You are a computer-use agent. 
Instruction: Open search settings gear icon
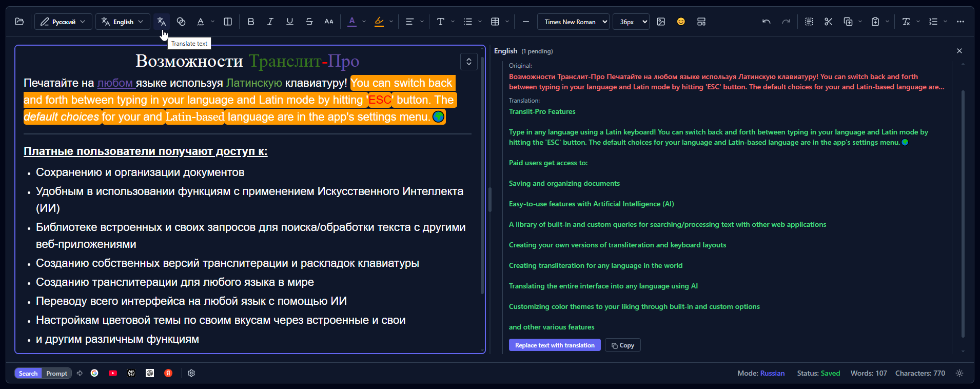[191, 373]
